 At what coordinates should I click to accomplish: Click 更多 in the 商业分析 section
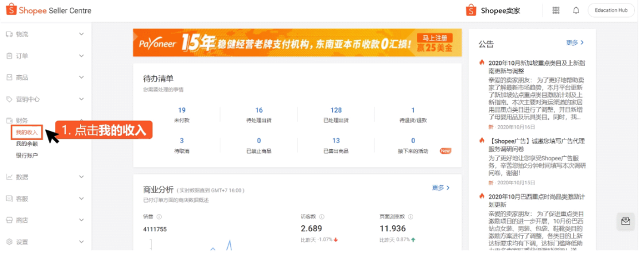[x=441, y=188]
